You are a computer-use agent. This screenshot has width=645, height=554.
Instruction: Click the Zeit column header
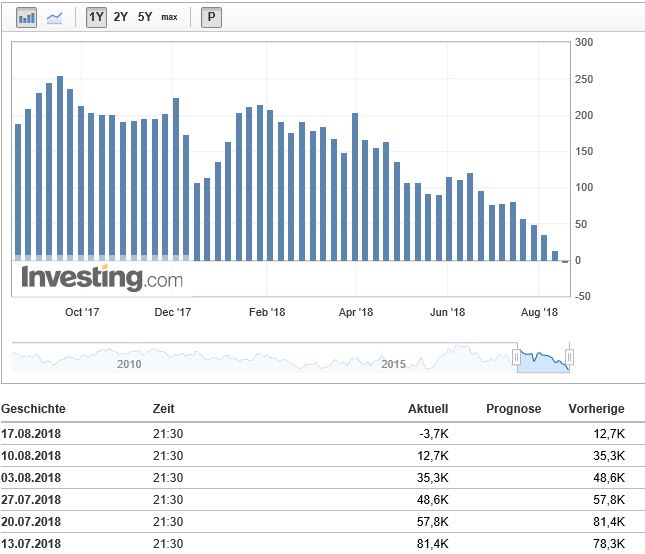coord(164,409)
